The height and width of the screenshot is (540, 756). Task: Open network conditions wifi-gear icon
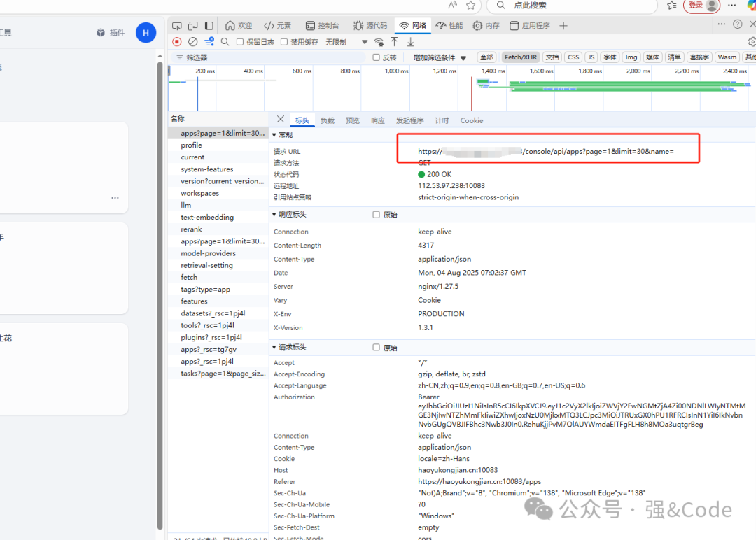pos(379,42)
